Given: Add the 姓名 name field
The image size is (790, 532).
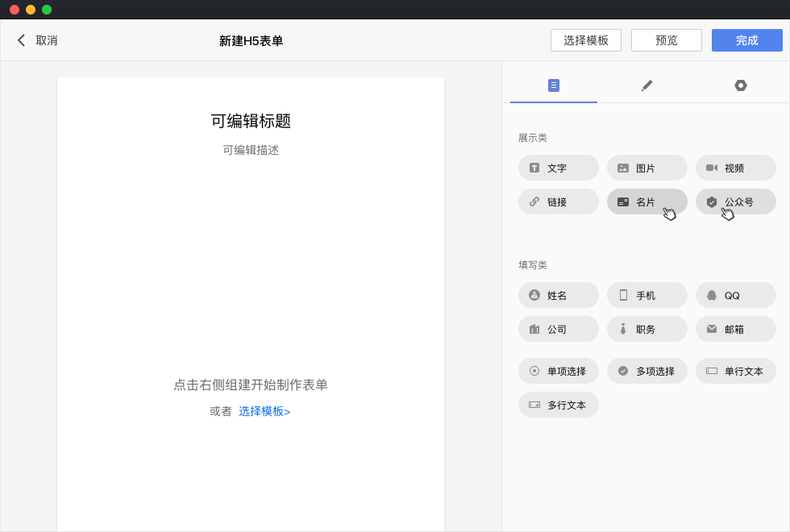Looking at the screenshot, I should [558, 296].
